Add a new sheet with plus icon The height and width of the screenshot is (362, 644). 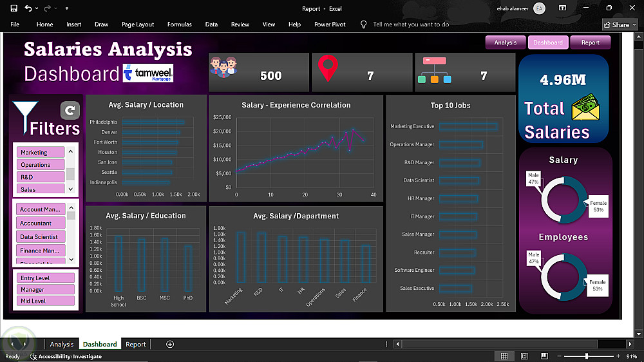click(x=170, y=345)
